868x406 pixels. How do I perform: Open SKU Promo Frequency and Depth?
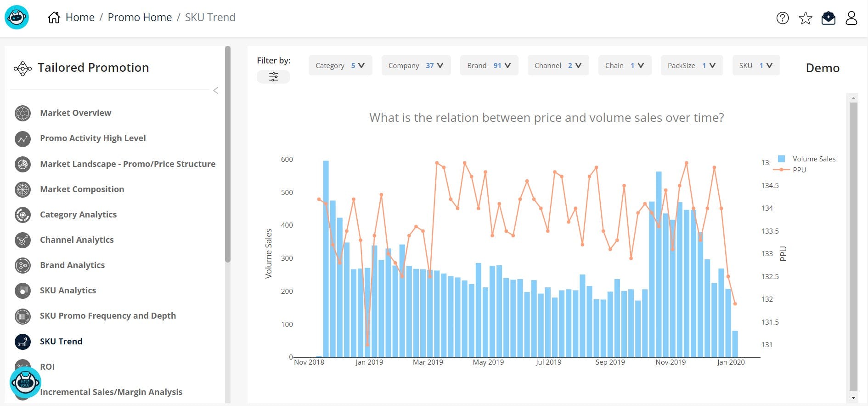[x=107, y=315]
